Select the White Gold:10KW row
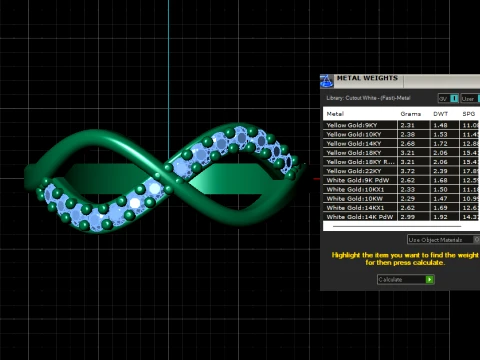The image size is (480, 360). pos(401,199)
